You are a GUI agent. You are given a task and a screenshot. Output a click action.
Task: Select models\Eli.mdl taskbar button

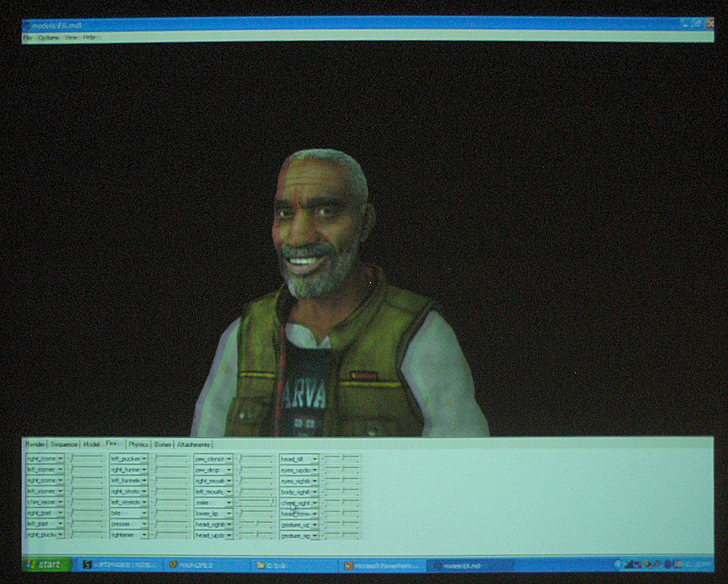pos(470,565)
